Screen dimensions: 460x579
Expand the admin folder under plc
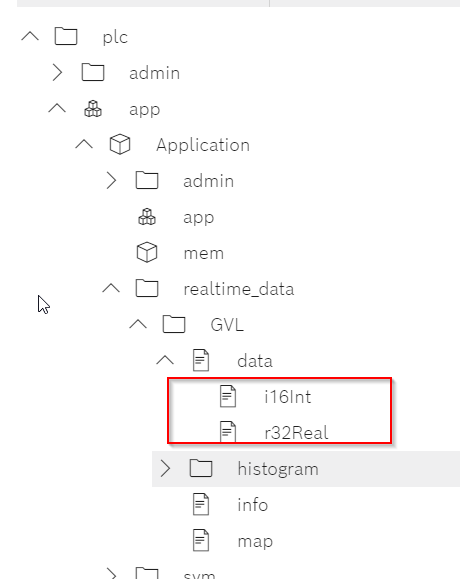point(57,72)
